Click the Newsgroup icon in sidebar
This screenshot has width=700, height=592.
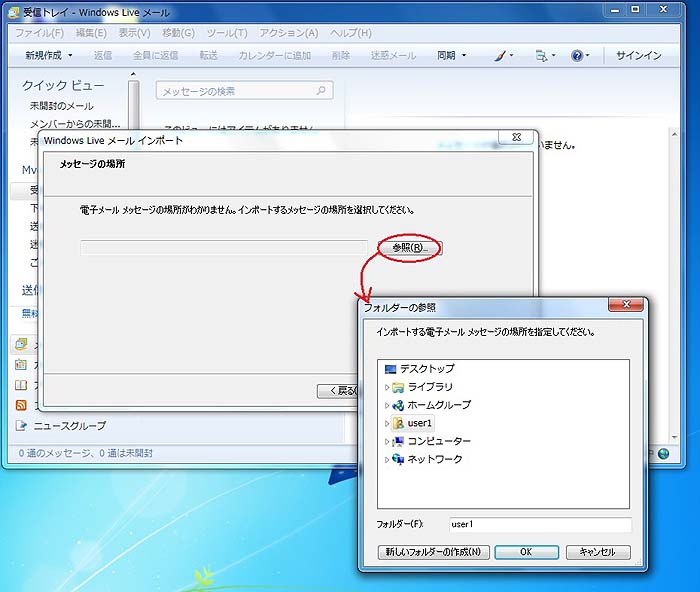pyautogui.click(x=21, y=425)
